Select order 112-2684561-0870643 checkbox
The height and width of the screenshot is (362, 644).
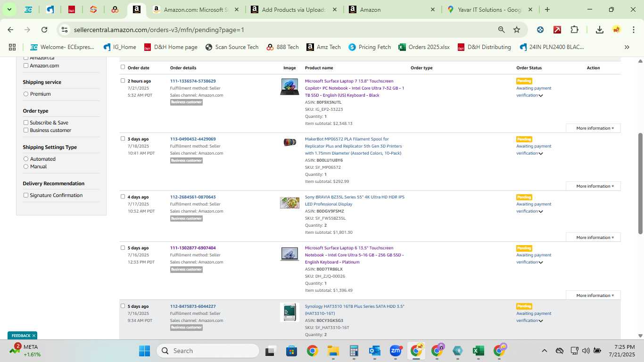tap(123, 197)
